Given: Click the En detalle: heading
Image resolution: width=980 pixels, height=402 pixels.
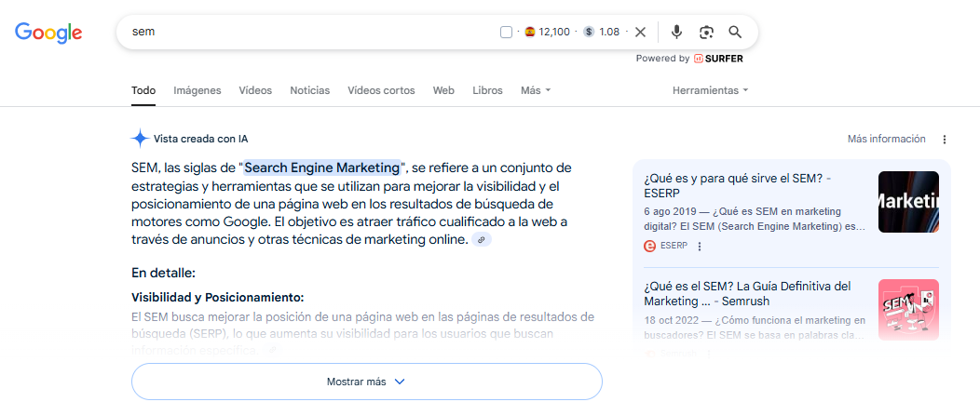Looking at the screenshot, I should (164, 273).
